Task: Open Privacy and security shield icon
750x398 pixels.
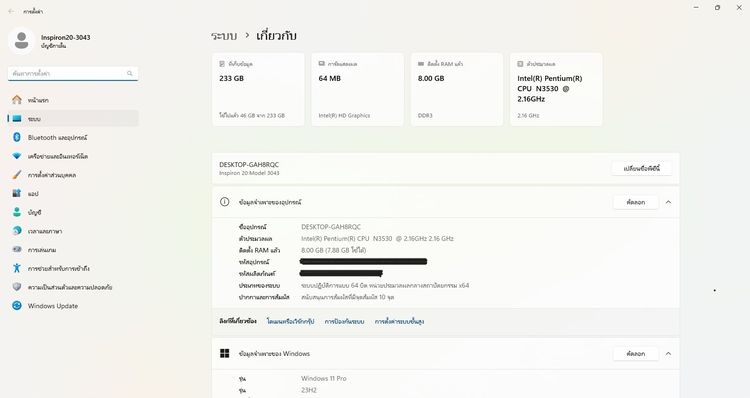Action: pos(17,287)
